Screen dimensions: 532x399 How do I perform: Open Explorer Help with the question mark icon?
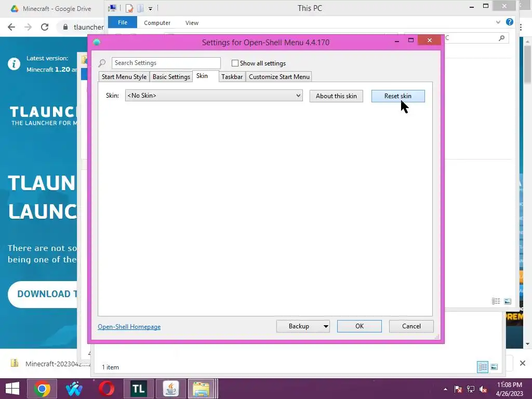pos(510,22)
